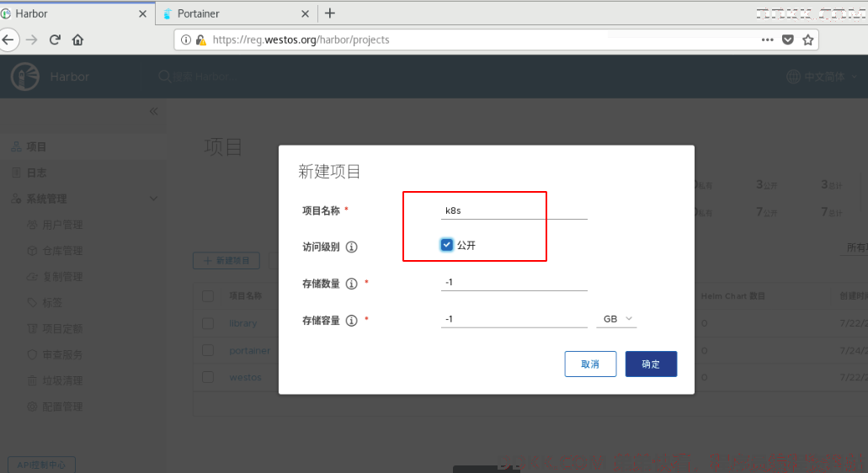The image size is (868, 473).
Task: Click the 存储数量 input field
Action: click(514, 282)
